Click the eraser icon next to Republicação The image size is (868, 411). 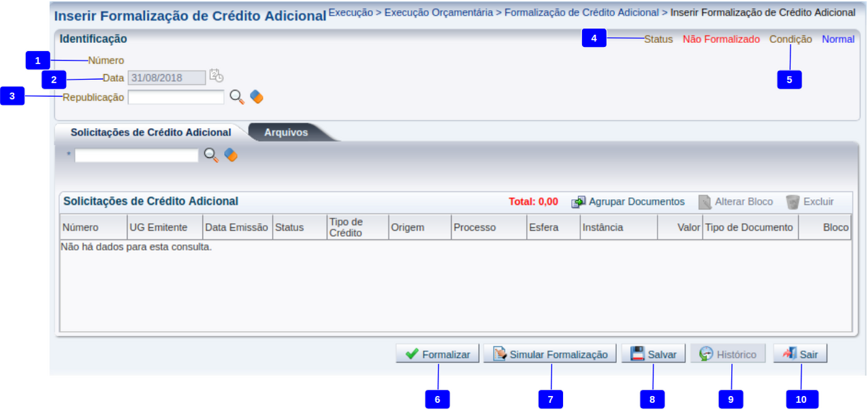click(256, 97)
